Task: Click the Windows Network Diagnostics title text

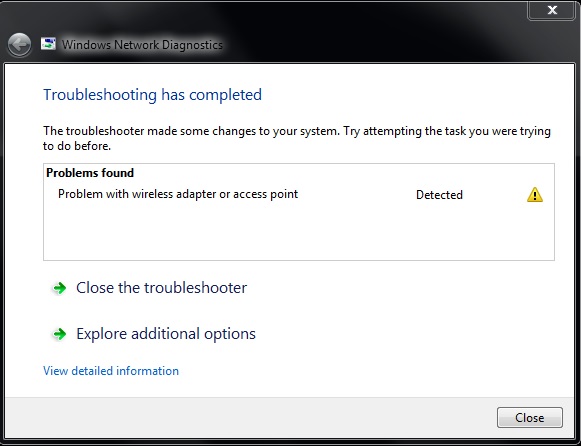Action: 142,45
